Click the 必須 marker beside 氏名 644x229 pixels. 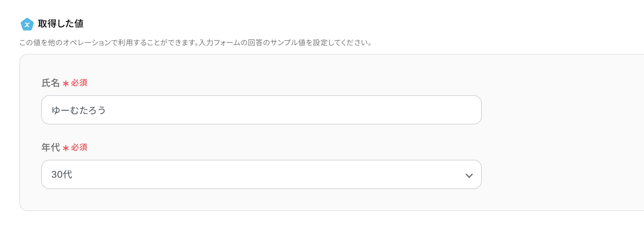click(79, 83)
